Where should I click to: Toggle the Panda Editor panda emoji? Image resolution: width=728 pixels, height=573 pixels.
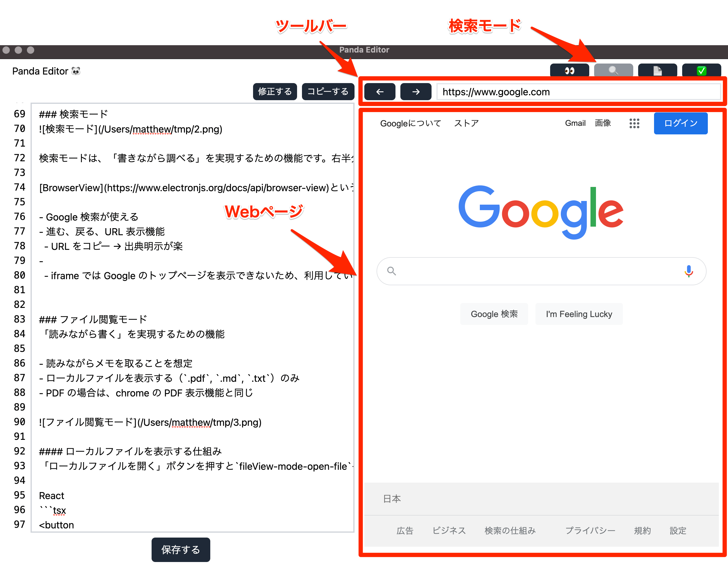pos(75,71)
